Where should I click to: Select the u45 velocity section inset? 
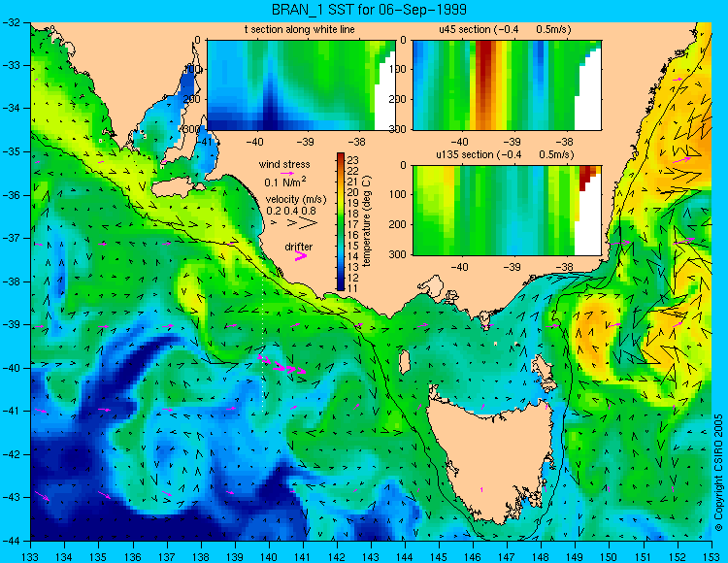coord(507,85)
